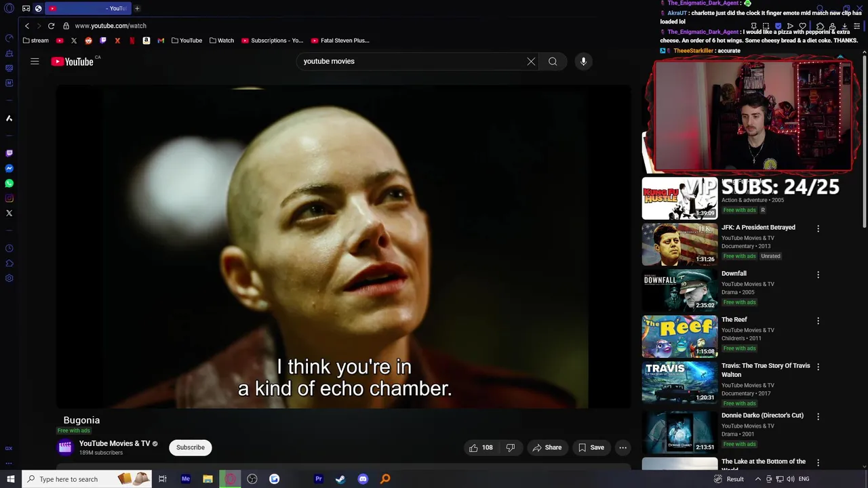Open Donnie Darko (Director's Cut) title
Viewport: 868px width, 488px height.
(x=762, y=415)
